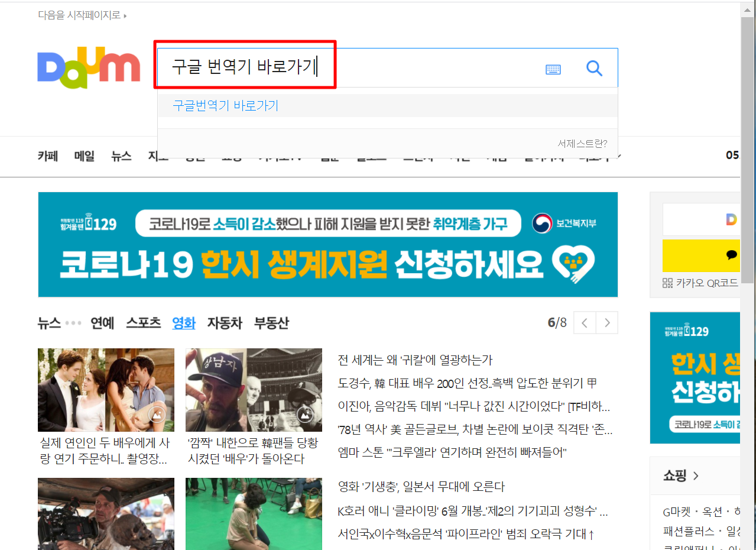Open the 메일 menu item
Image resolution: width=756 pixels, height=550 pixels.
pyautogui.click(x=85, y=156)
